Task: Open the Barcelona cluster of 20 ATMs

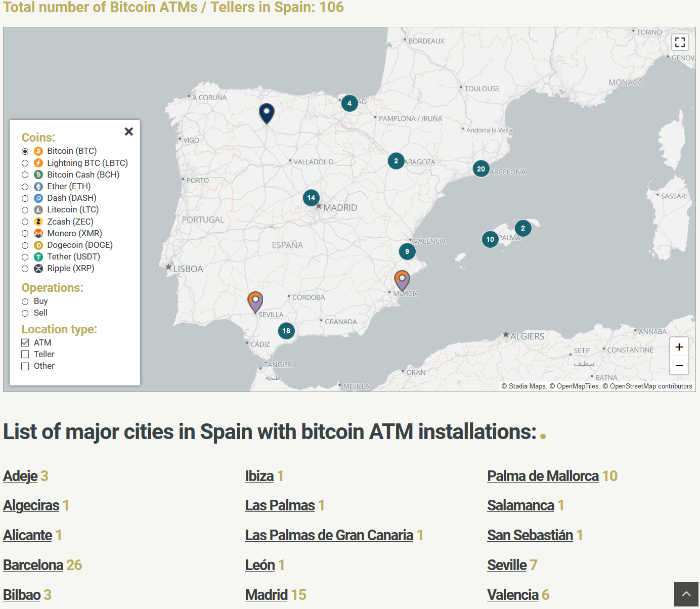Action: (481, 169)
